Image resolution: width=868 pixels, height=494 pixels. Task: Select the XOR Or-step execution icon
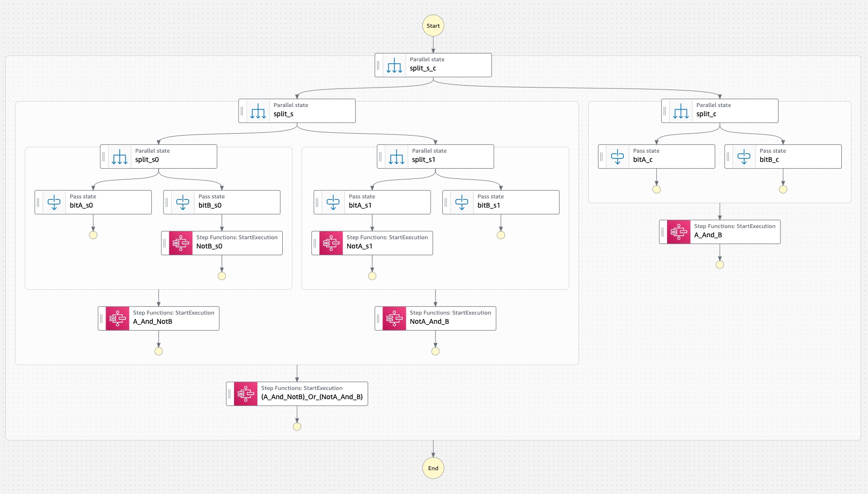(246, 394)
